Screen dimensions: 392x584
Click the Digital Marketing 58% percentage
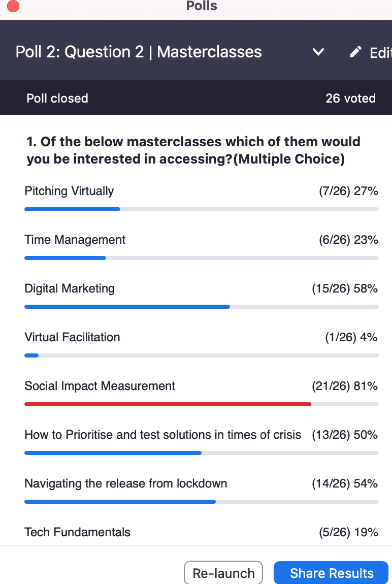click(366, 288)
